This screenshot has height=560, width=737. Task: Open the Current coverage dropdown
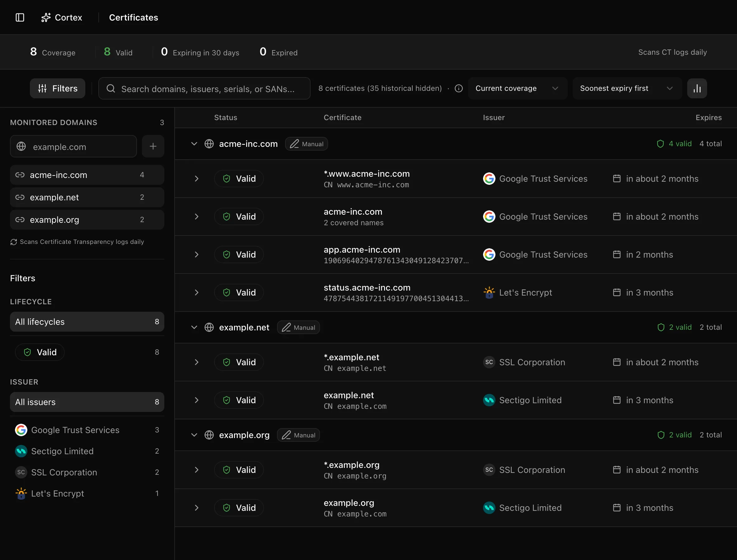point(518,88)
